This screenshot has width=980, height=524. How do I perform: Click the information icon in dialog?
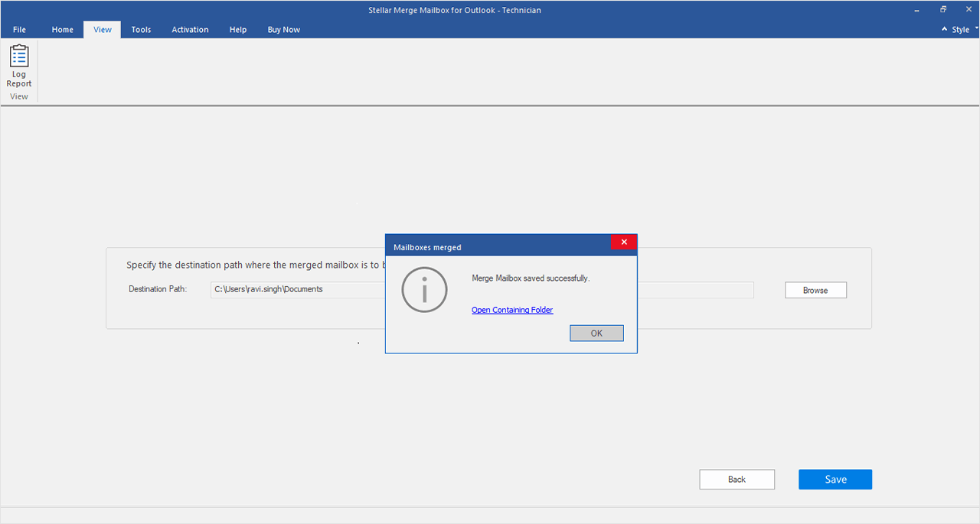pyautogui.click(x=424, y=289)
